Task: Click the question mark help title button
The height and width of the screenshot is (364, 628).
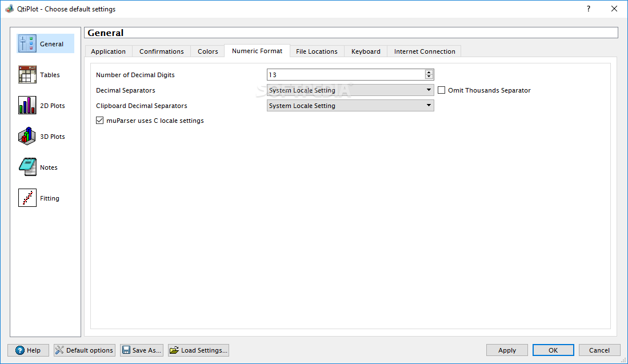Action: [589, 9]
